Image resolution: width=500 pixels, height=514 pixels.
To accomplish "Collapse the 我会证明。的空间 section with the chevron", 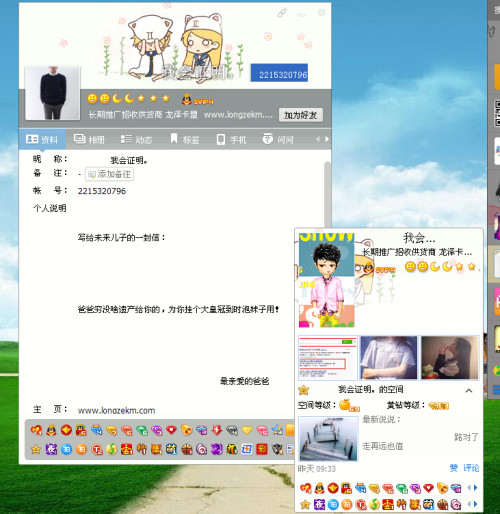I will pos(469,390).
